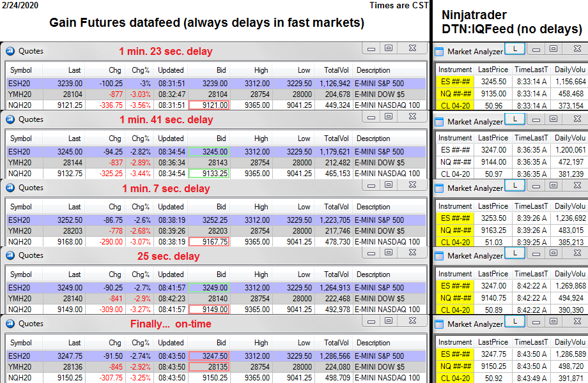Click the L link button in the 8:43:50 Market Analyzer
Viewport: 588px width, 383px height.
(514, 321)
